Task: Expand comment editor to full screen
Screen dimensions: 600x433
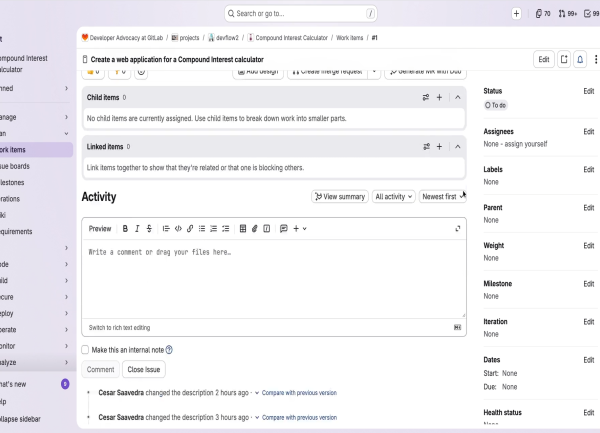Action: (x=458, y=229)
